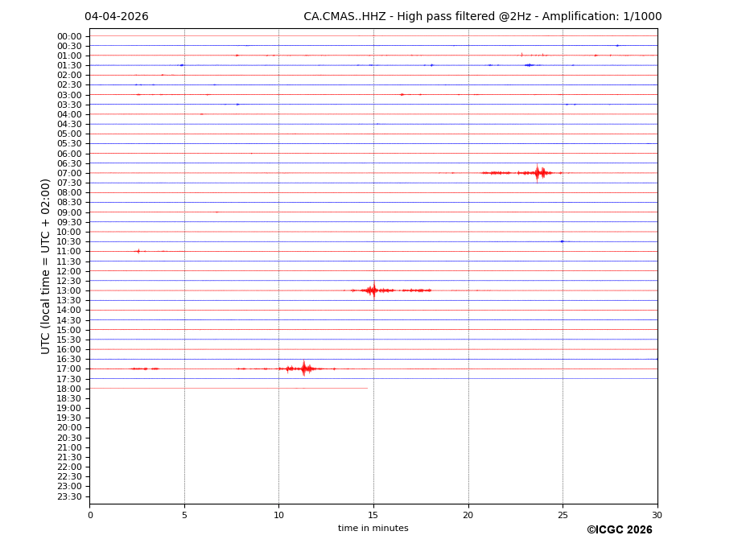Image resolution: width=746 pixels, height=560 pixels.
Task: Click the end of the 18:00 trace
Action: tap(367, 389)
